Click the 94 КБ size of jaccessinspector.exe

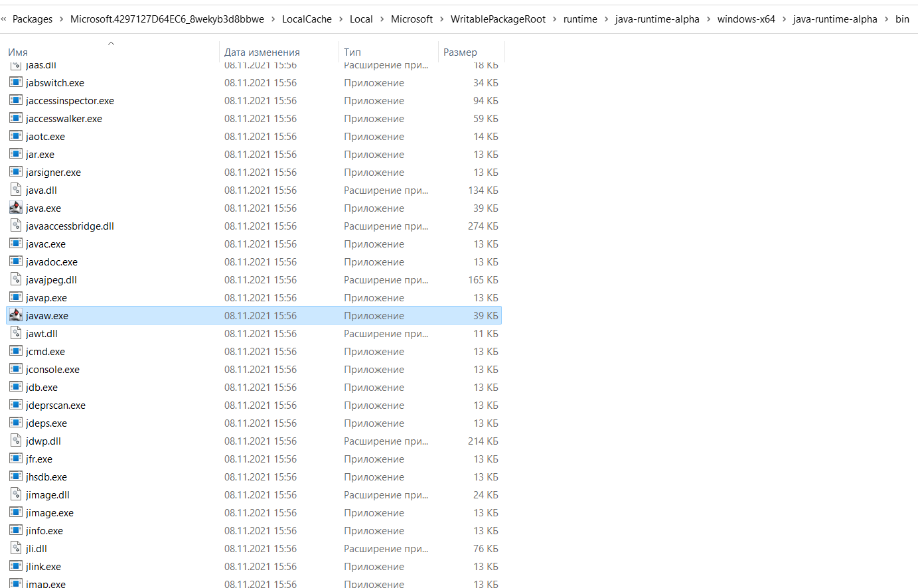coord(486,100)
